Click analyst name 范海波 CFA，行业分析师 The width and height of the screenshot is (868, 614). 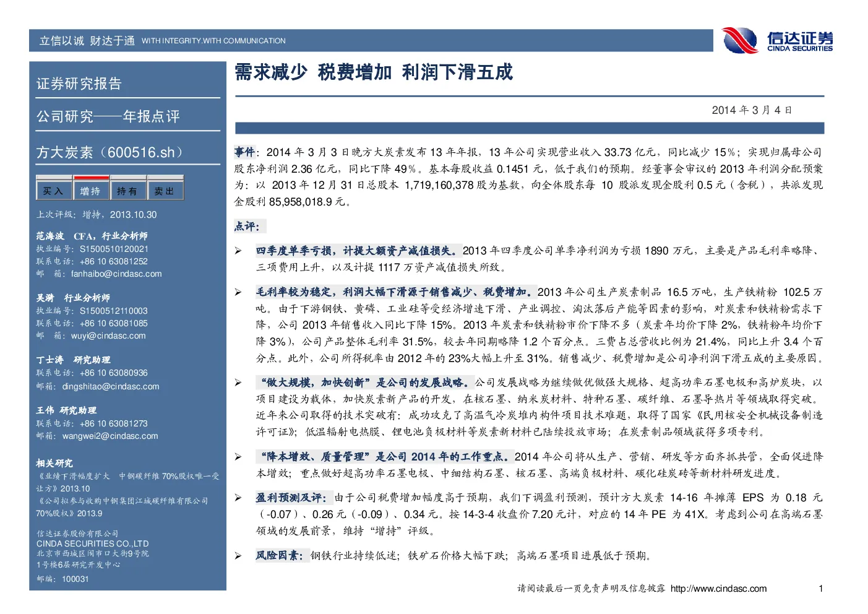coord(92,236)
